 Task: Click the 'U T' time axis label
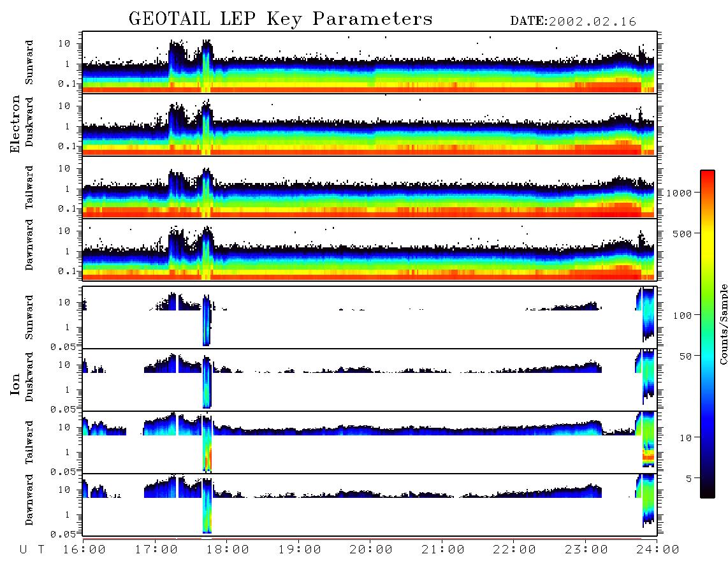[x=32, y=550]
